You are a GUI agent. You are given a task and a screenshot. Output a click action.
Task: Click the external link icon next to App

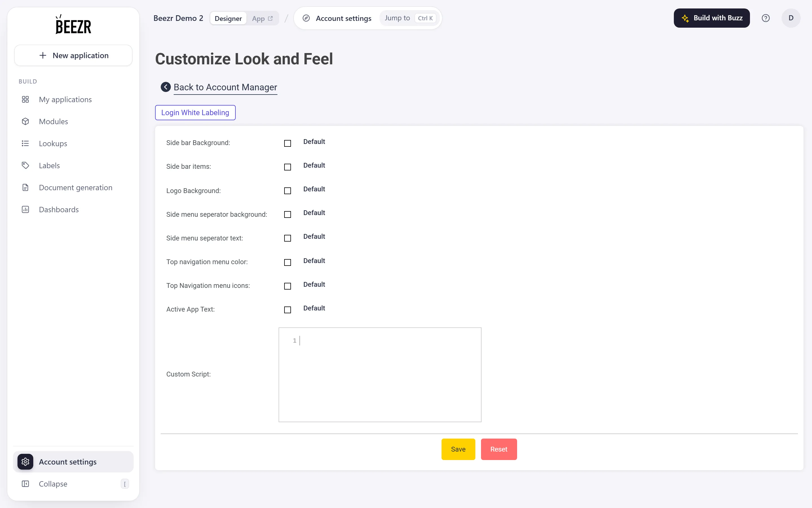tap(270, 18)
